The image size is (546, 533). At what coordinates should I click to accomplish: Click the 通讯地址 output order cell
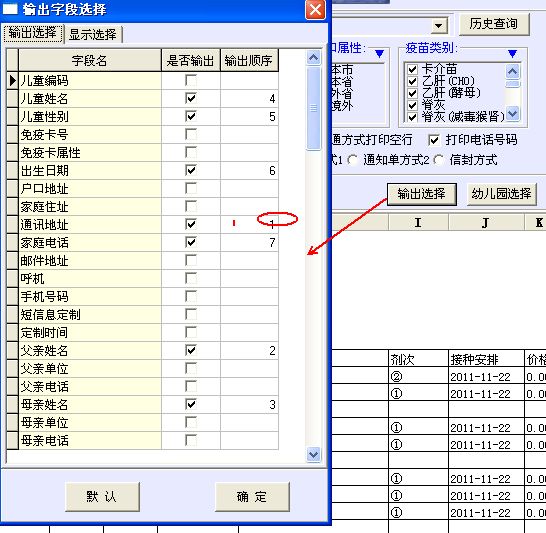point(249,225)
